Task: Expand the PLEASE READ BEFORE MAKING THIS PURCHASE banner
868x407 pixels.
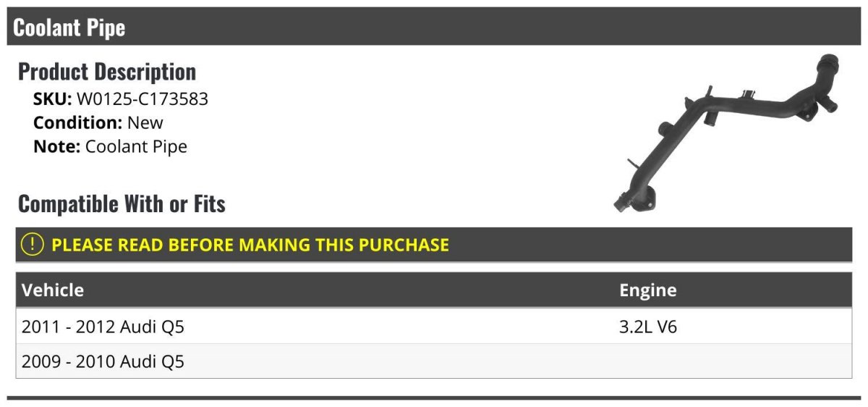Action: pos(434,245)
